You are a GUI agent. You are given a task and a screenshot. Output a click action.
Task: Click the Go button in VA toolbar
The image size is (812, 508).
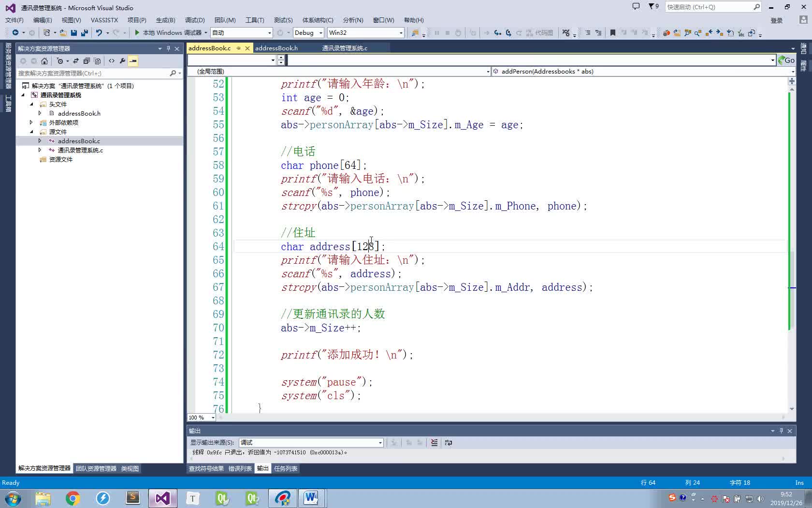coord(786,60)
